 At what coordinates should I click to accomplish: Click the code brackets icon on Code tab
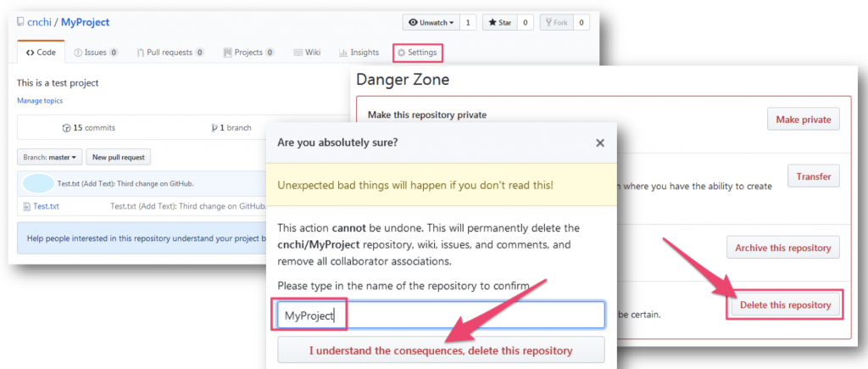click(30, 53)
